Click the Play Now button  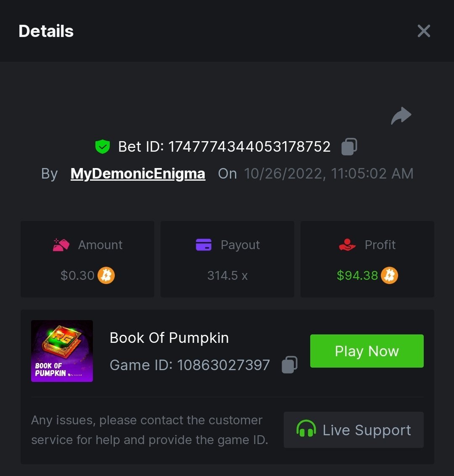[x=367, y=351]
